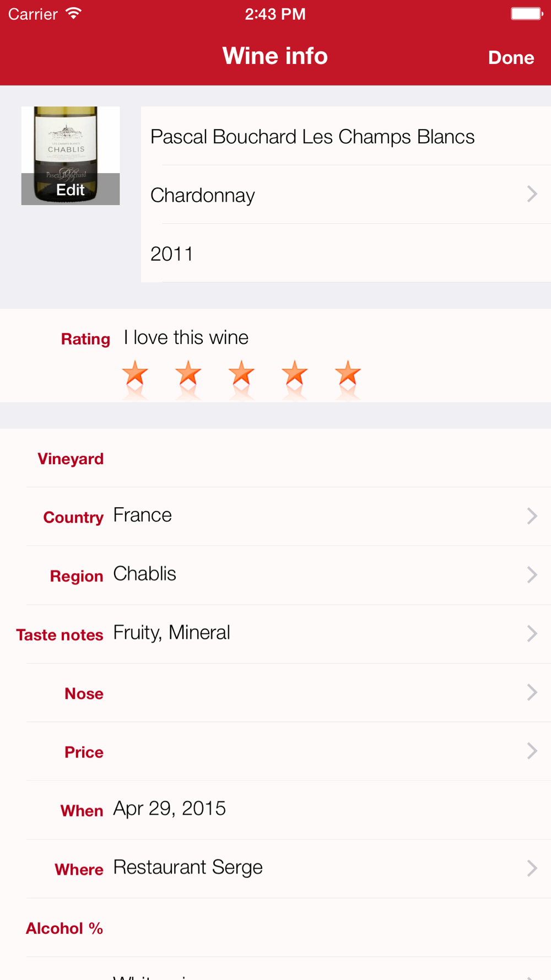This screenshot has width=551, height=980.
Task: Tap the empty Vineyard field
Action: pos(325,459)
